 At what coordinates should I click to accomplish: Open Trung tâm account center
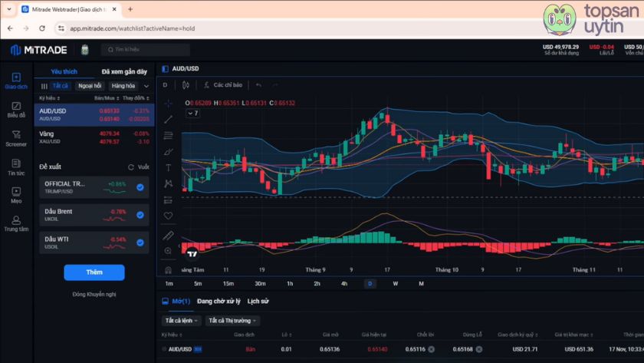click(16, 223)
